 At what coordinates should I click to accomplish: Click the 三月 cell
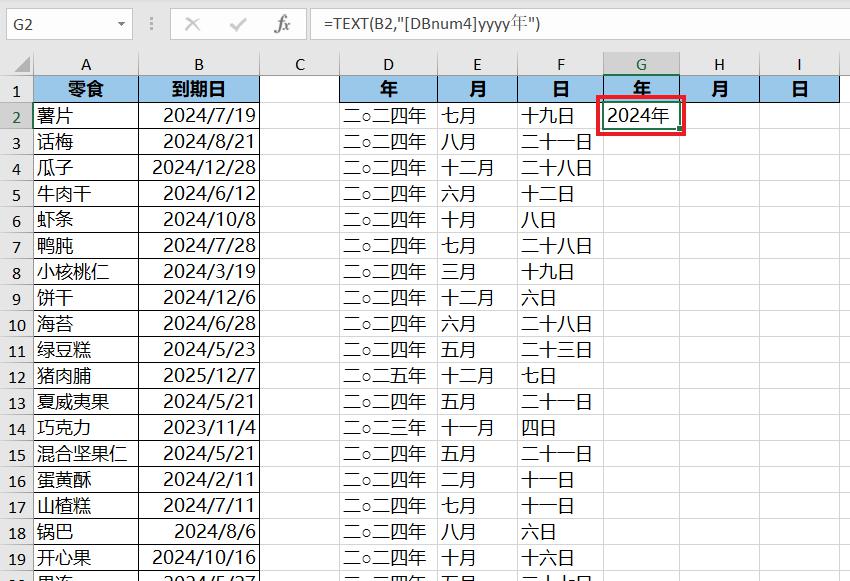click(x=477, y=272)
